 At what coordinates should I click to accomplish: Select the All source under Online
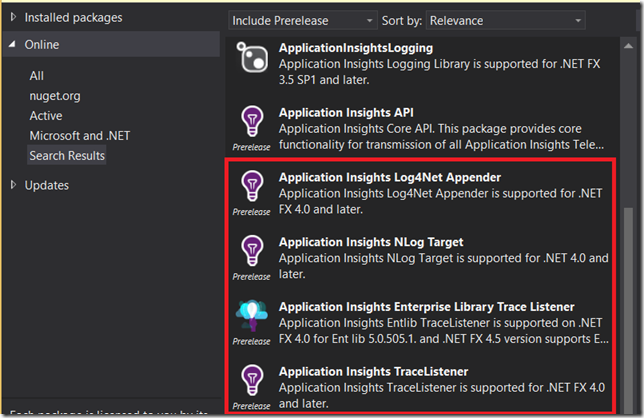click(x=37, y=76)
